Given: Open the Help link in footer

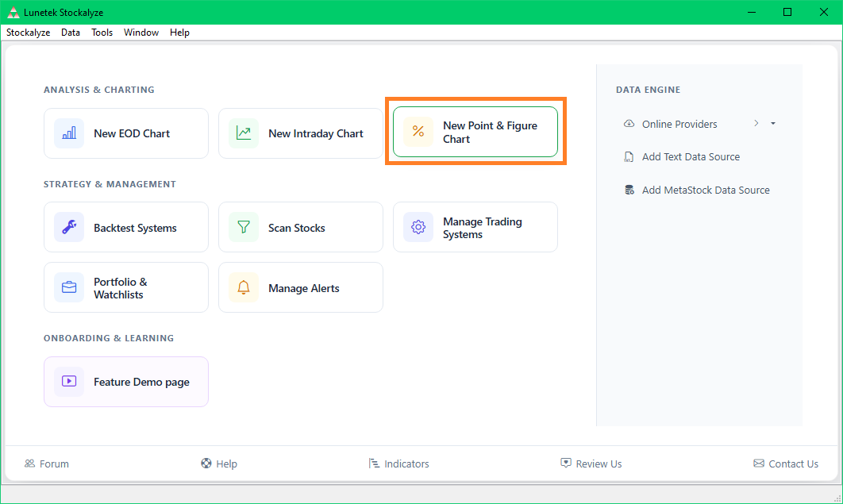Looking at the screenshot, I should 226,464.
